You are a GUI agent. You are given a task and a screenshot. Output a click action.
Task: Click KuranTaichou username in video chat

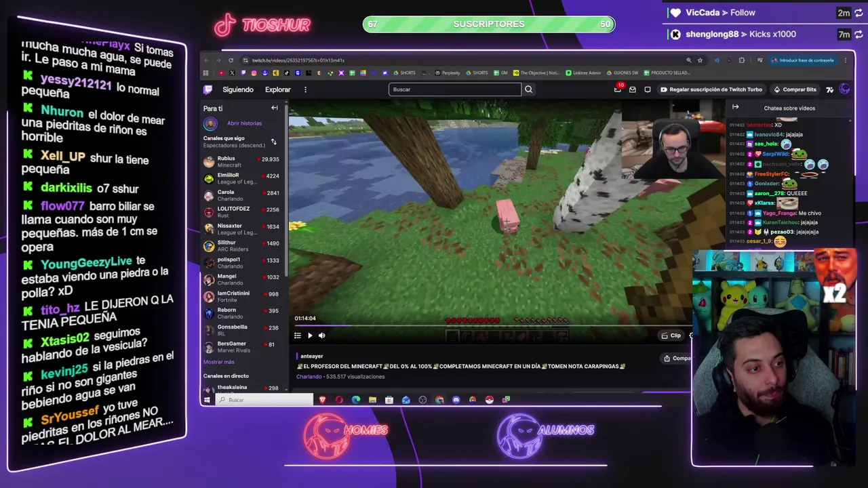click(x=781, y=222)
